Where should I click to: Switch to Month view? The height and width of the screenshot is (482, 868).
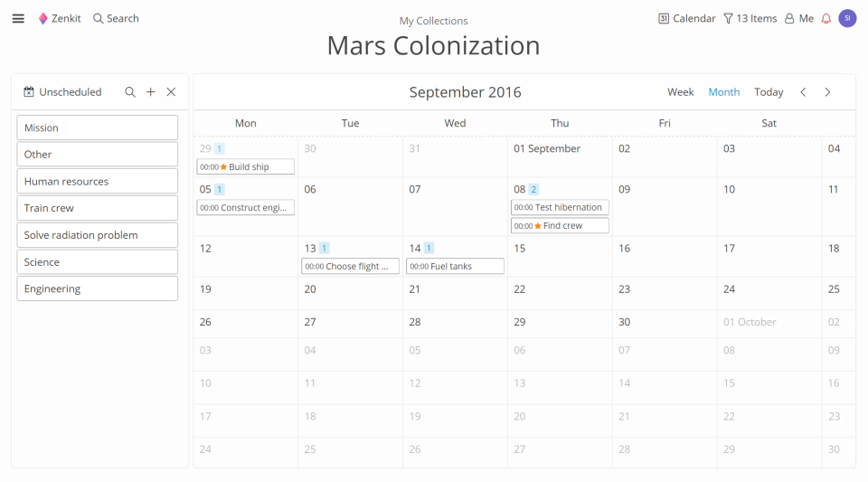[x=723, y=92]
